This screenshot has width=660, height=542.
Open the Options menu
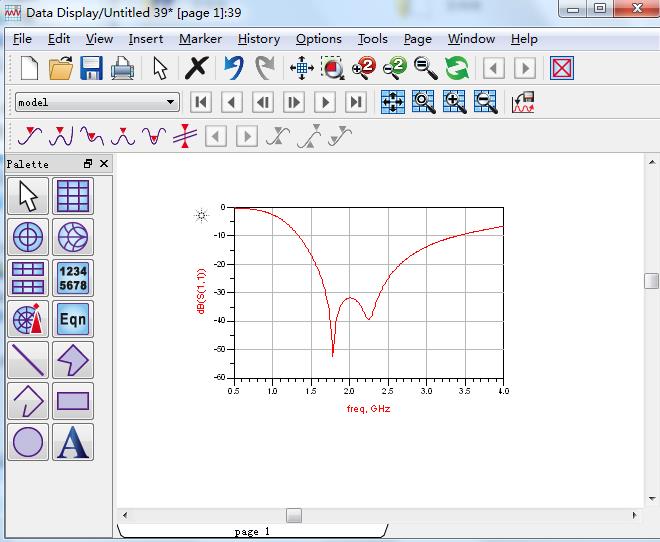tap(319, 39)
